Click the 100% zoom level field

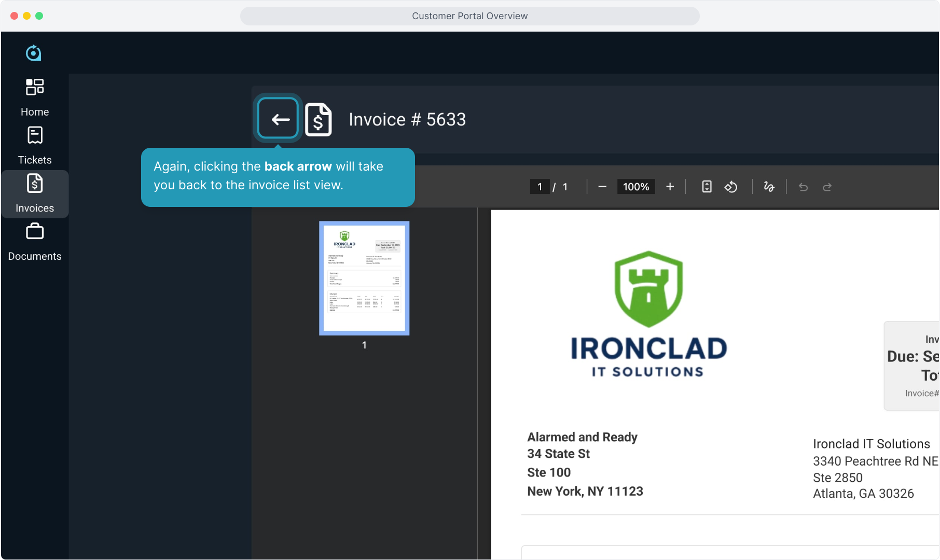[635, 187]
